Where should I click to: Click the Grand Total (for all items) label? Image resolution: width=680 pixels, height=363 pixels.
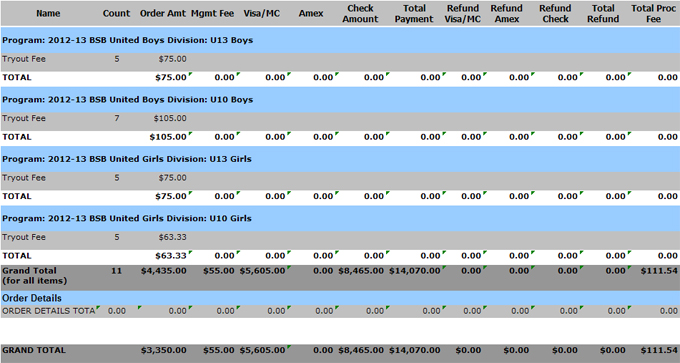click(35, 276)
